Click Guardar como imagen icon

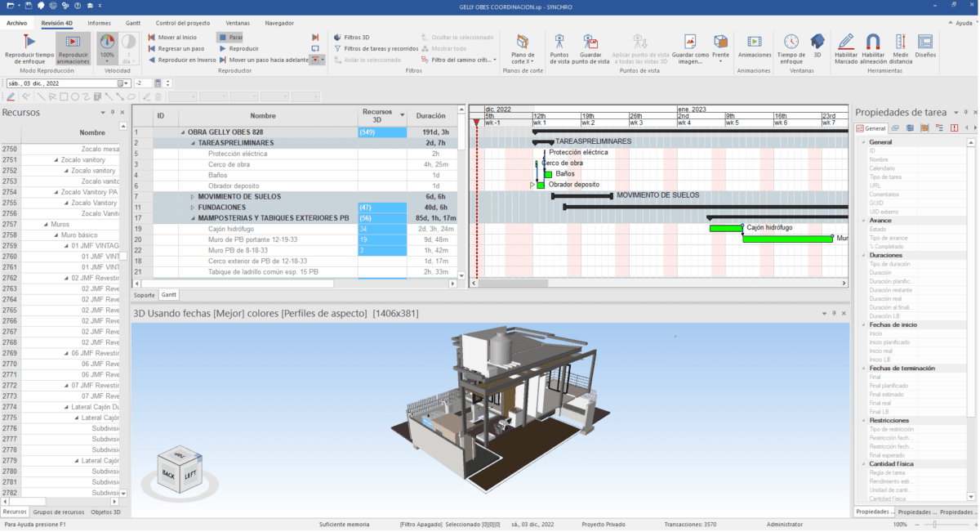click(690, 42)
